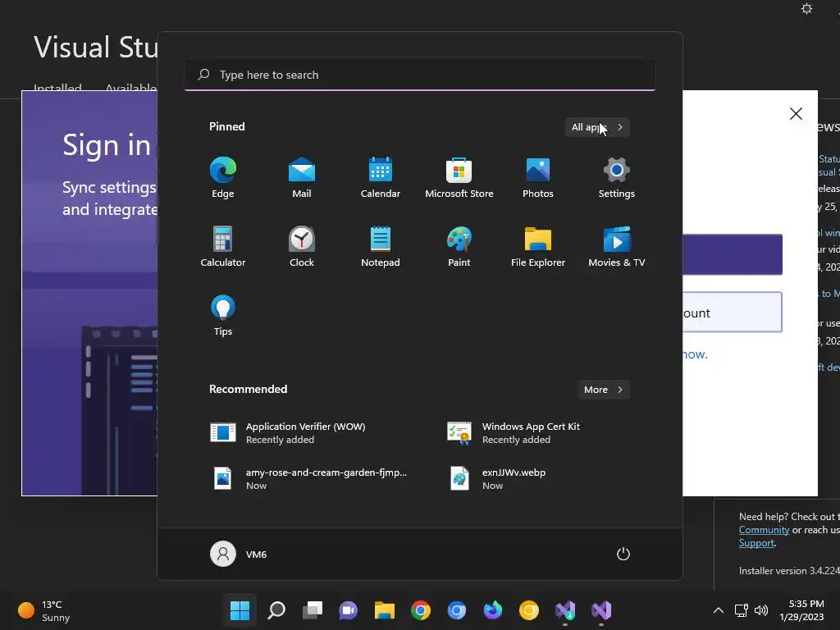Open Community link in Installer window

click(764, 530)
